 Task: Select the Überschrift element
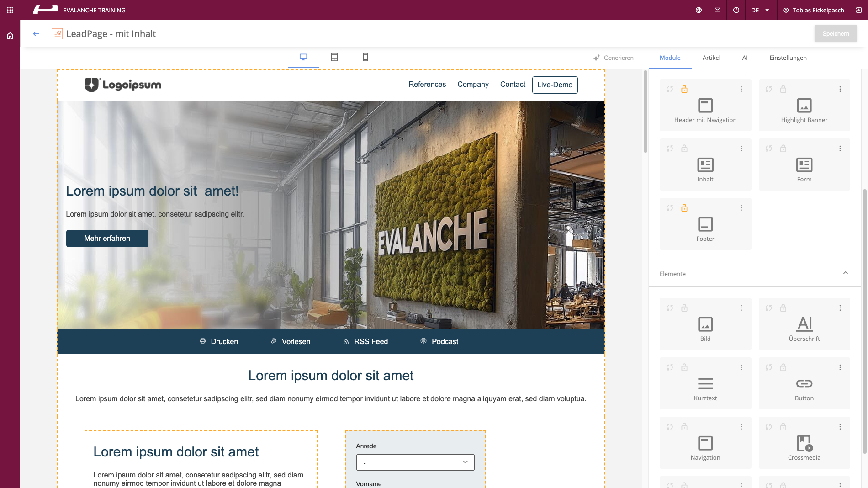804,324
